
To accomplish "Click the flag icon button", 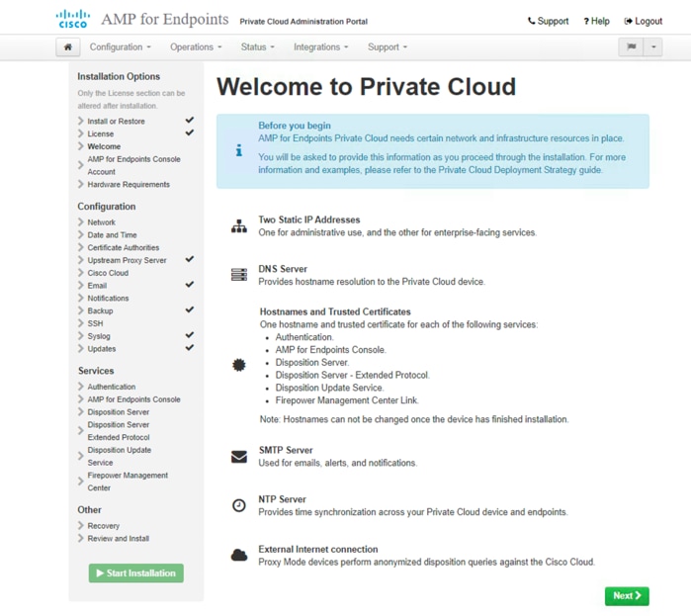I will pyautogui.click(x=631, y=47).
